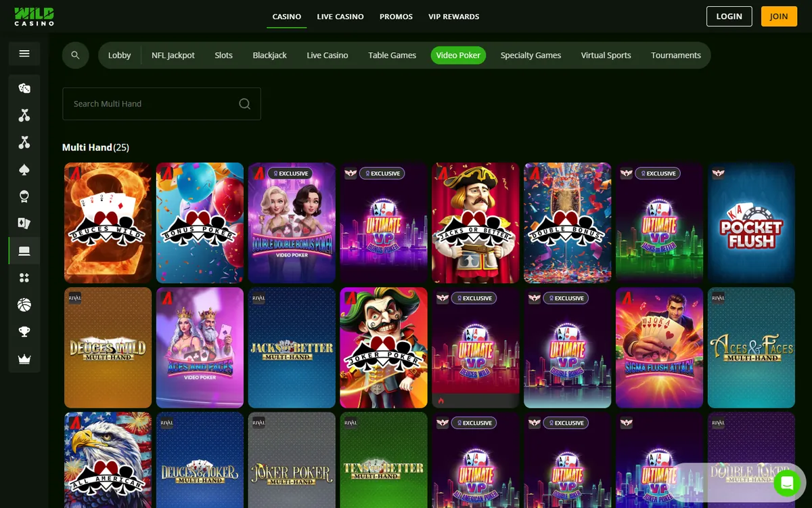This screenshot has width=812, height=508.
Task: Open the All American eagle game tile
Action: (108, 460)
